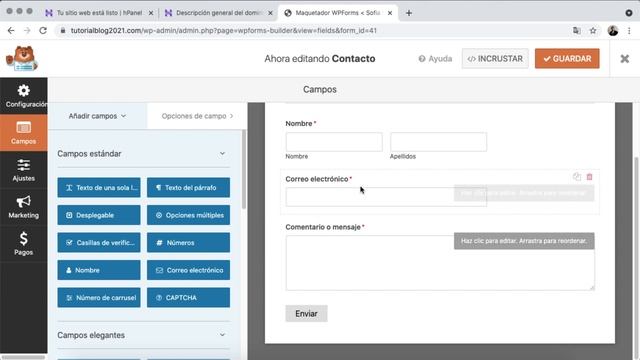This screenshot has height=360, width=640.
Task: Click the Comentario o mensaje label
Action: [323, 227]
